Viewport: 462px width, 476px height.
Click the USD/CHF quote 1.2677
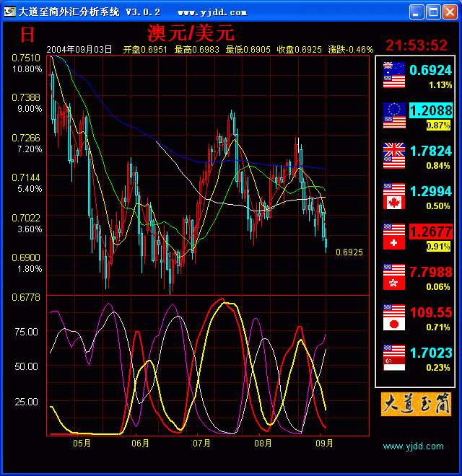pyautogui.click(x=431, y=232)
